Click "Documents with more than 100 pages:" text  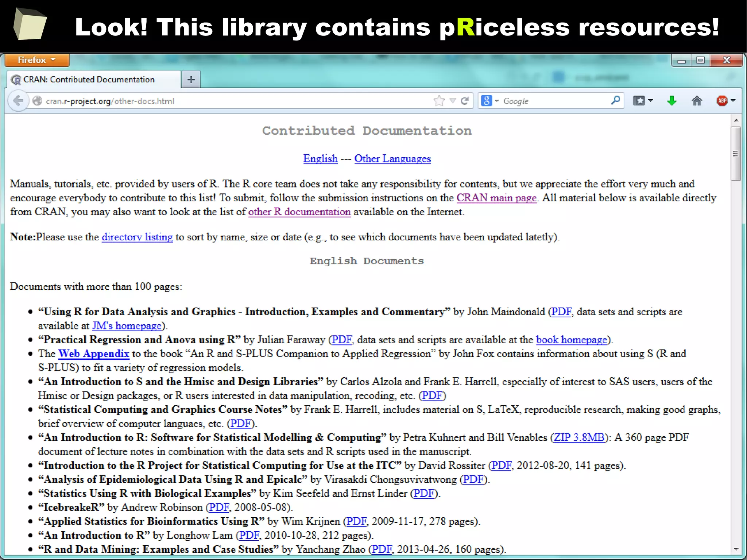(96, 287)
